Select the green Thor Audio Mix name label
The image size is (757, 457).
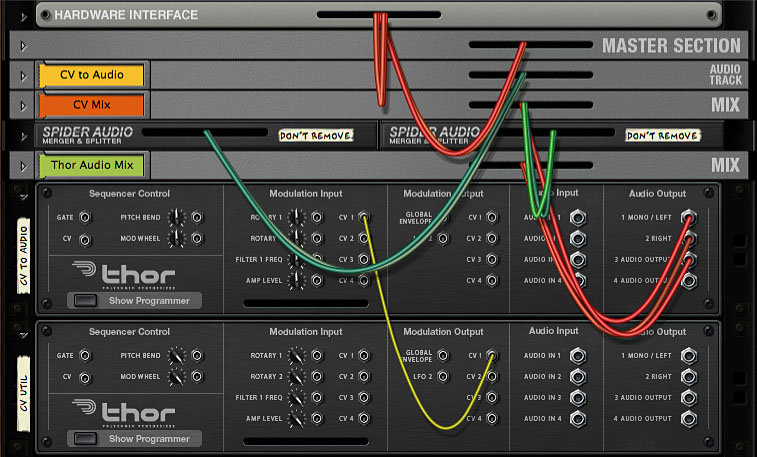click(x=92, y=164)
